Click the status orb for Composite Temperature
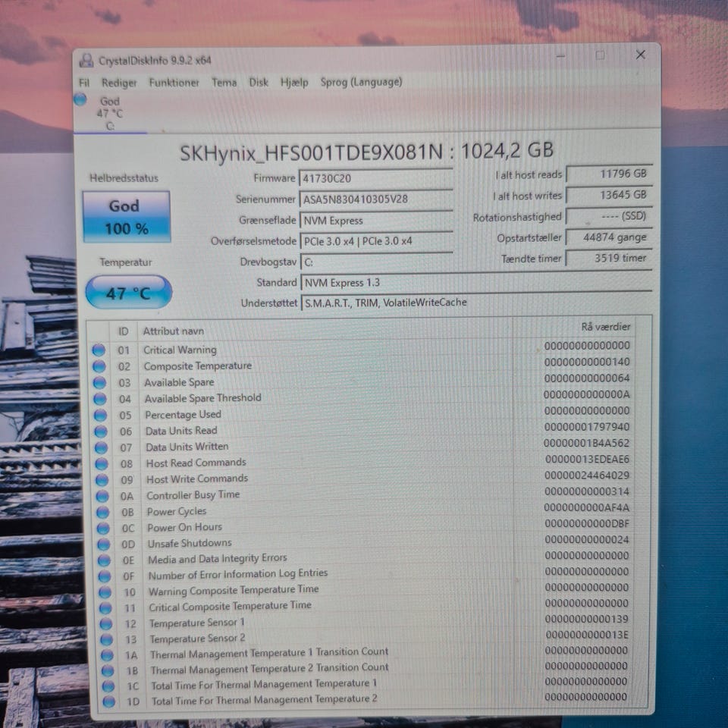Viewport: 728px width, 728px height. click(99, 366)
